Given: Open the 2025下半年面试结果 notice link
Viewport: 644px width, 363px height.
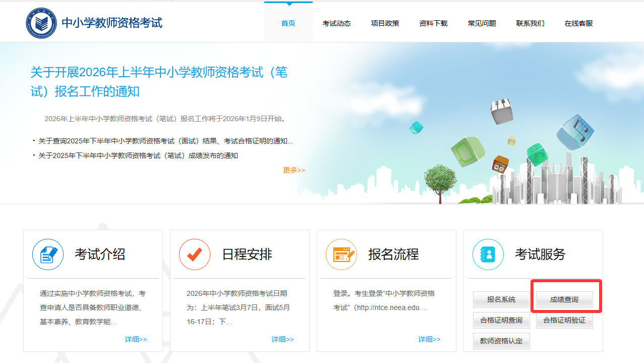Looking at the screenshot, I should pos(165,141).
